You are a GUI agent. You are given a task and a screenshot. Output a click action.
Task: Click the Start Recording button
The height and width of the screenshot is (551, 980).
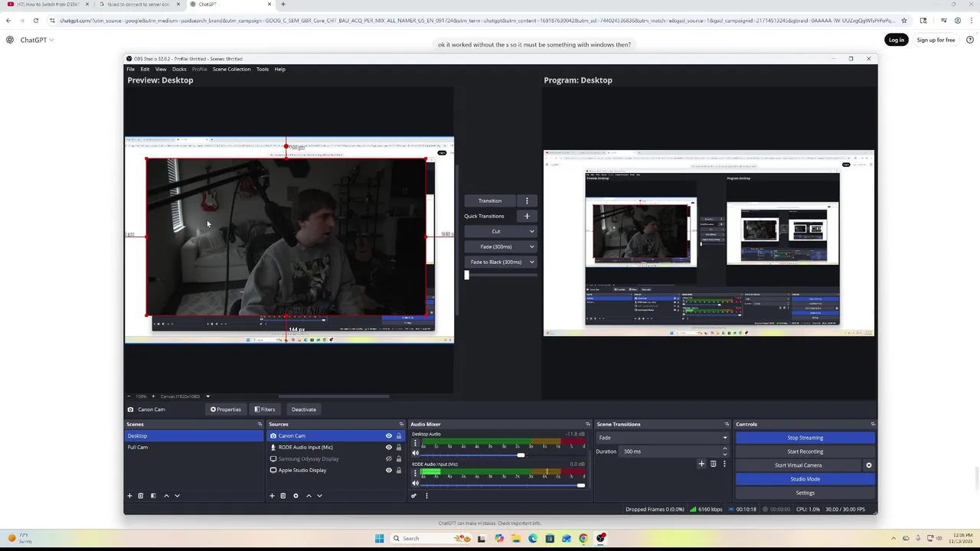coord(805,452)
